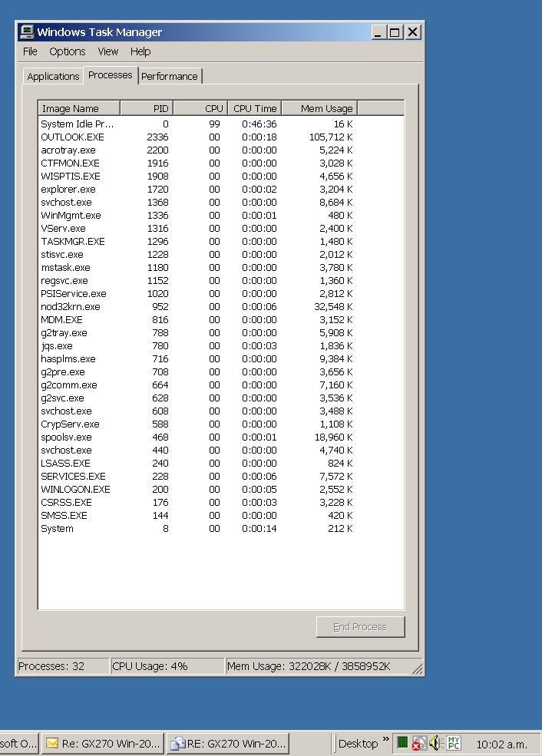Open the Help menu
The height and width of the screenshot is (756, 542).
click(x=140, y=51)
